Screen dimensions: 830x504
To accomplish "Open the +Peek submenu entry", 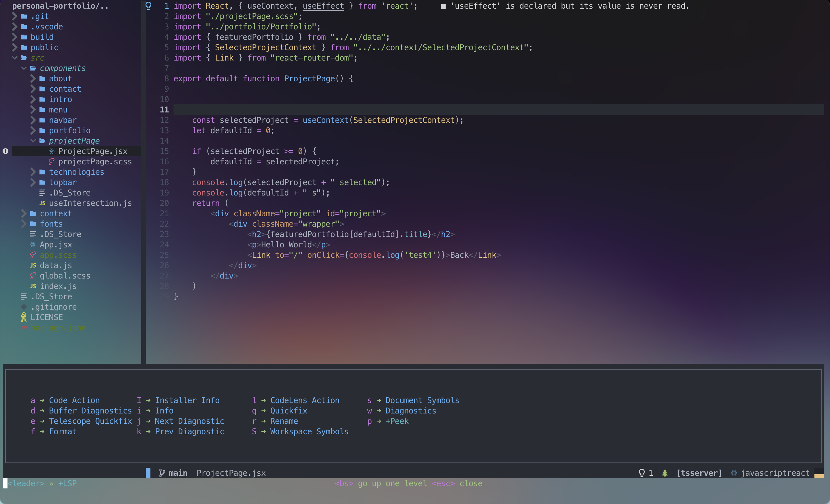I will (x=397, y=421).
